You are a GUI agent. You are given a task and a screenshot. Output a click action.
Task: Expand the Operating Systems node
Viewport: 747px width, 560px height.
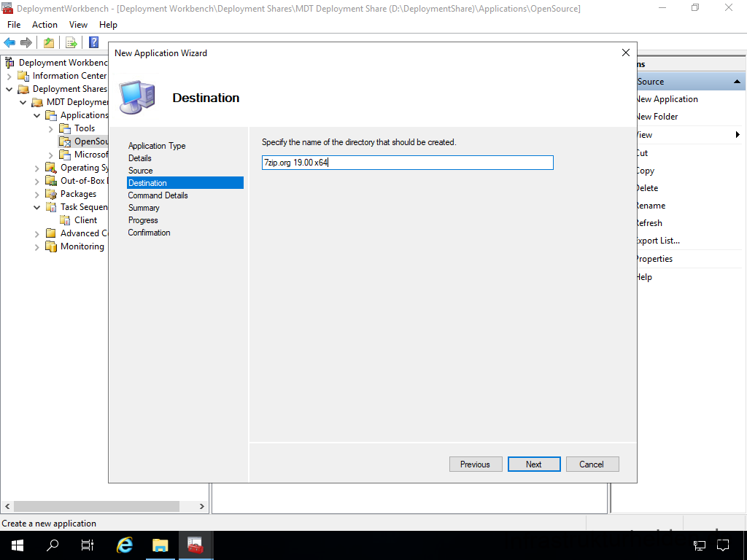pos(36,168)
